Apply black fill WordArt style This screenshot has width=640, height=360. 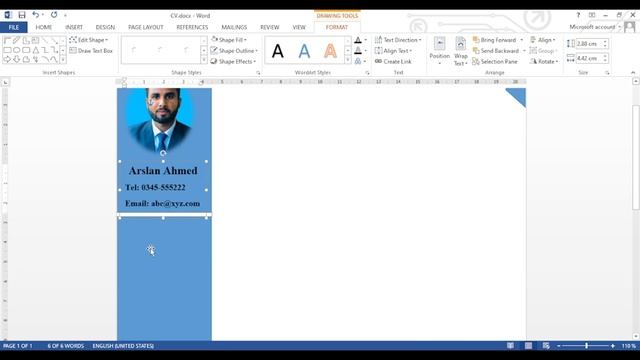click(x=278, y=51)
